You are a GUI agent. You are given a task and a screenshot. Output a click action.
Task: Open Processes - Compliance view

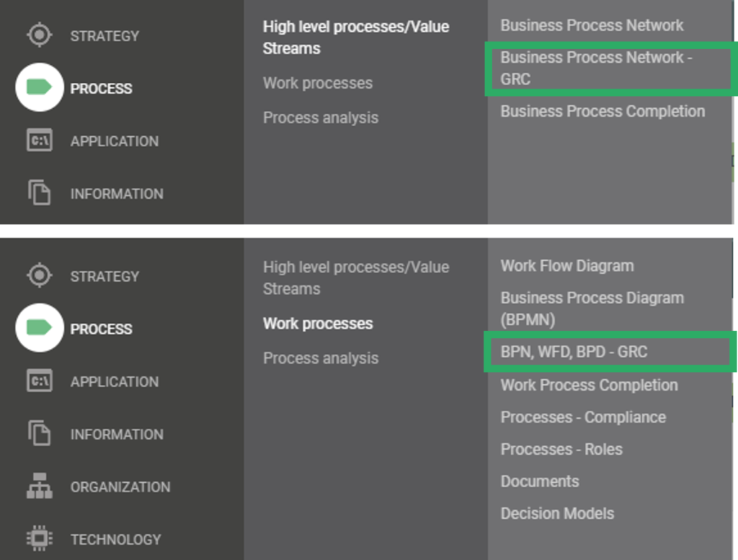click(x=584, y=417)
